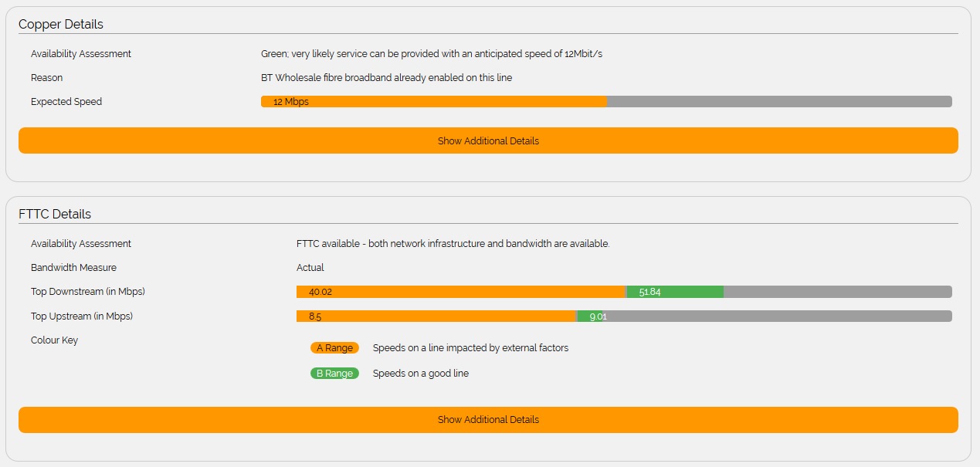Click the green 9.01 upstream bar segment
This screenshot has height=467, width=980.
(591, 316)
